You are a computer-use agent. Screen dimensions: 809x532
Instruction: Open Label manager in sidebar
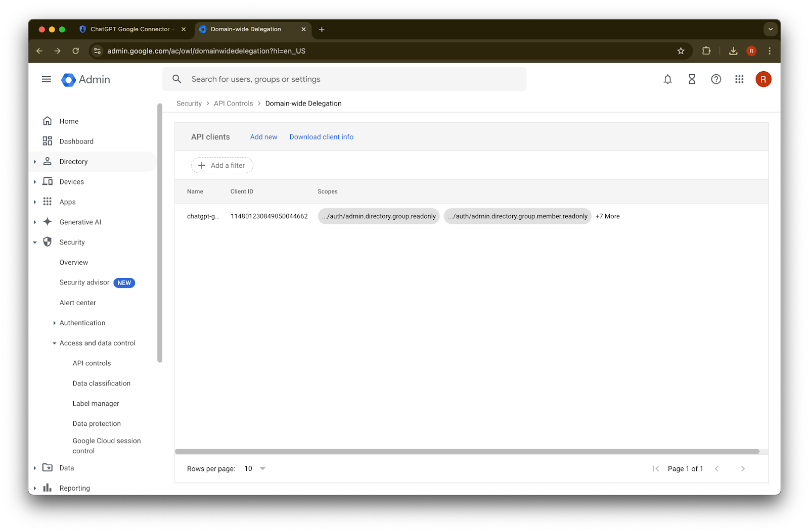click(96, 404)
